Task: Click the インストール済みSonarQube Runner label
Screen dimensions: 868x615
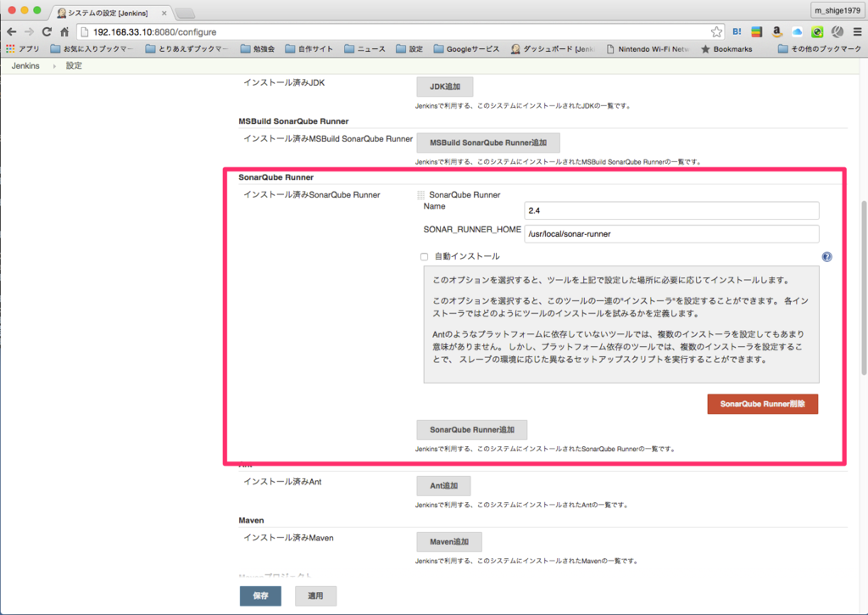Action: tap(312, 195)
